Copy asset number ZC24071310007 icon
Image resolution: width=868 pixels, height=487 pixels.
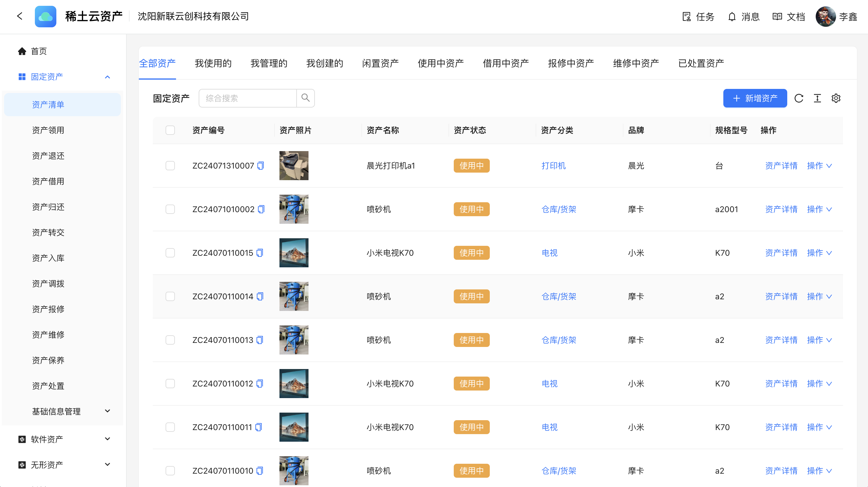pos(261,165)
